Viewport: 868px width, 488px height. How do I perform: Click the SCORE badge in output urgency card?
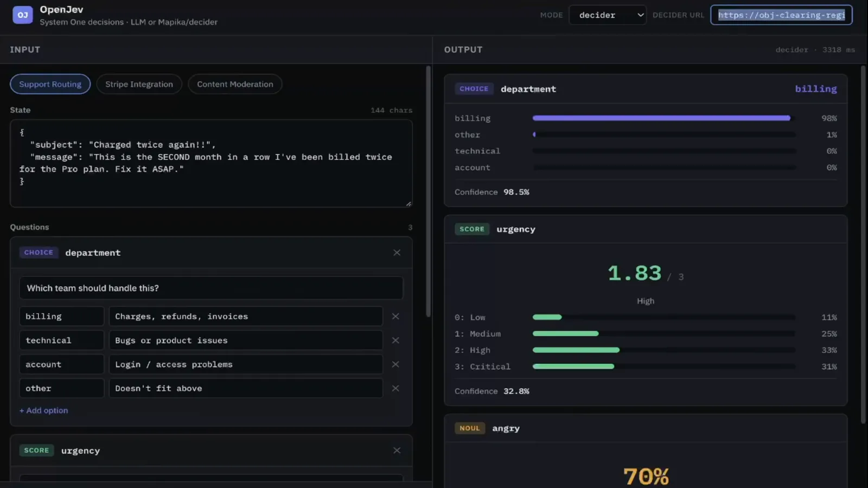pyautogui.click(x=472, y=229)
